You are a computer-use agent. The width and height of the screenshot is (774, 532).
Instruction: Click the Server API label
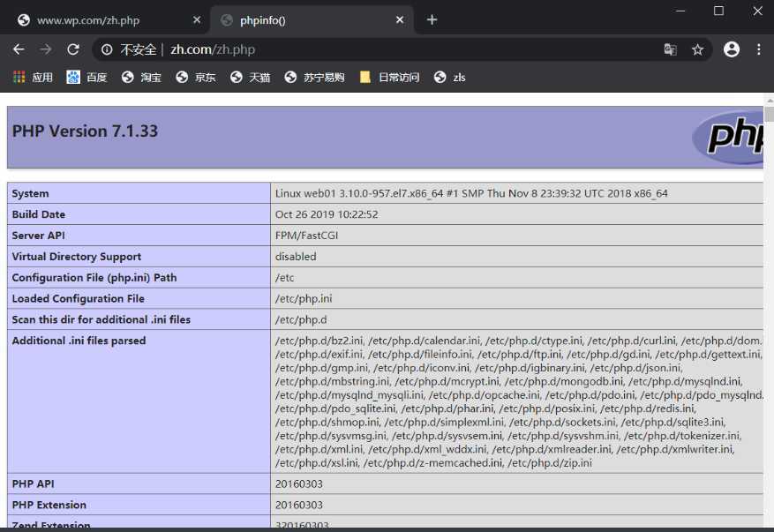(39, 236)
